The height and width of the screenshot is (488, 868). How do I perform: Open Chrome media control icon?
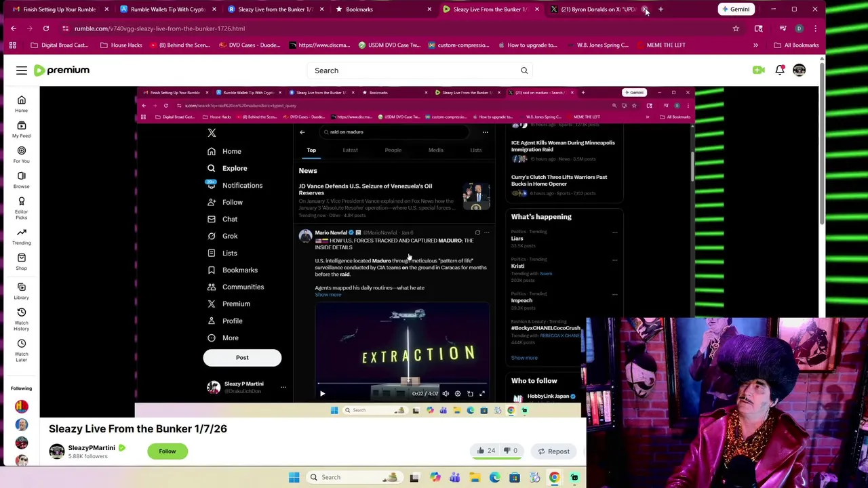[x=783, y=28]
